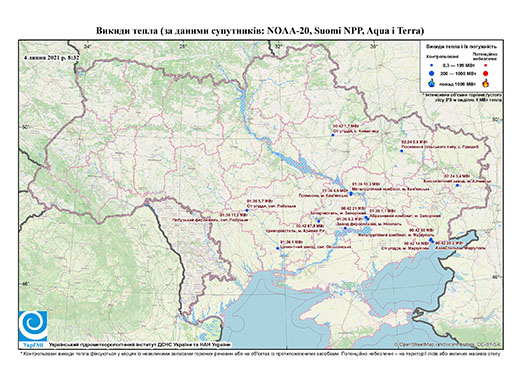Screen dimensions: 520x368
Task: Select the 02:24 5.4 MW heat marker dot
Action: [402, 151]
